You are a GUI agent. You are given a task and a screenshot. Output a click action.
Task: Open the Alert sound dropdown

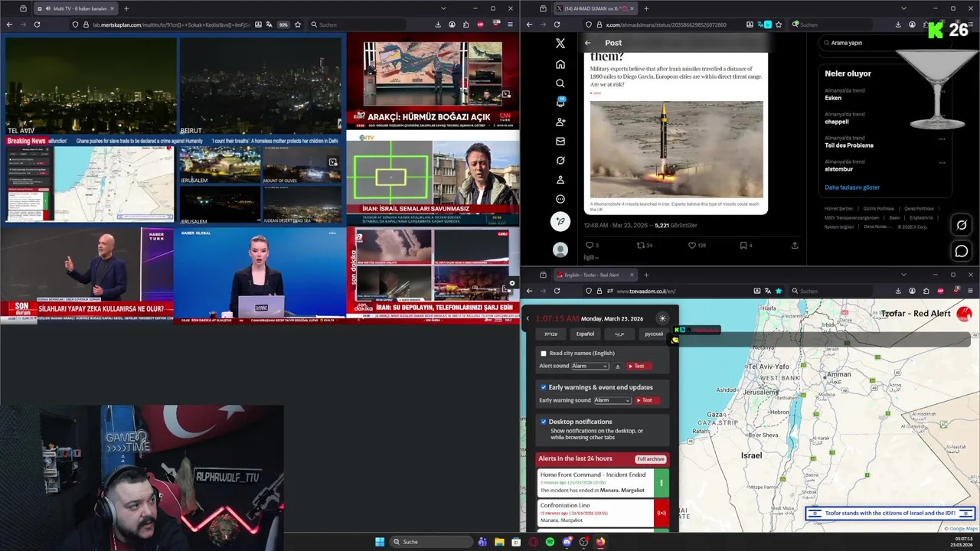590,367
